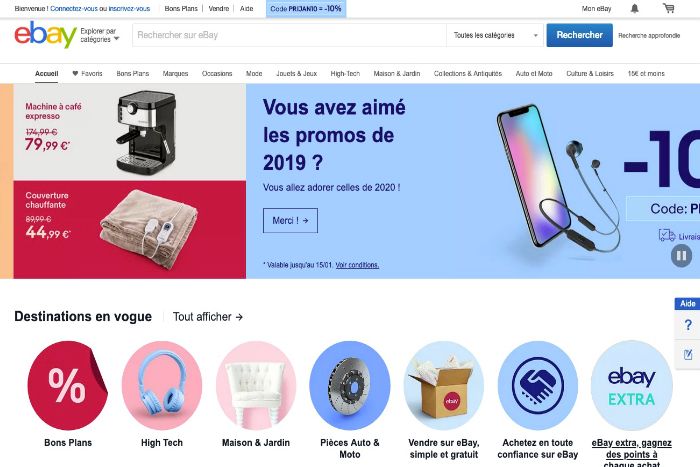Open the Couverture chauffante product tile
700x467 pixels.
point(129,229)
